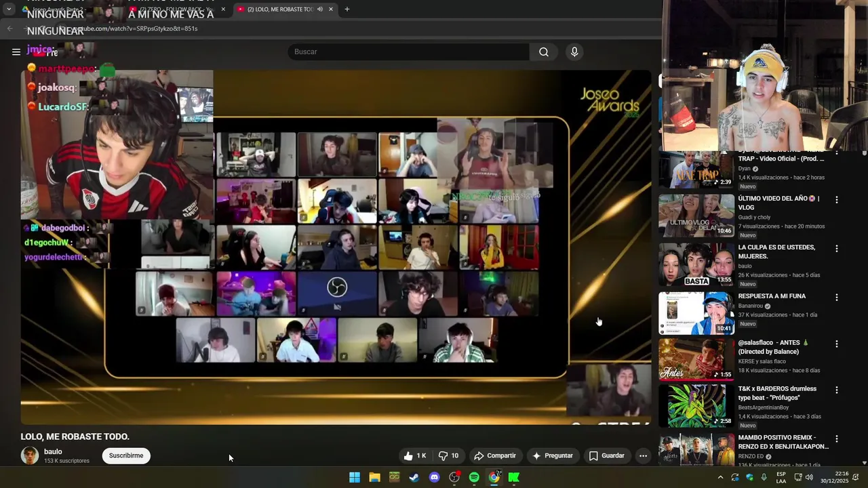Open title "T&K x BARDEROS drumless type beat"
Image resolution: width=868 pixels, height=488 pixels.
click(777, 393)
